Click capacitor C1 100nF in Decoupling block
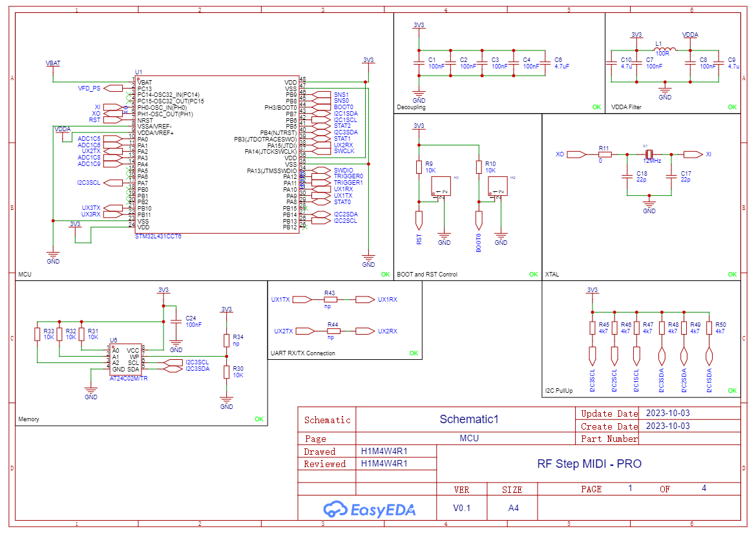Viewport: 756px width, 533px height. click(419, 63)
